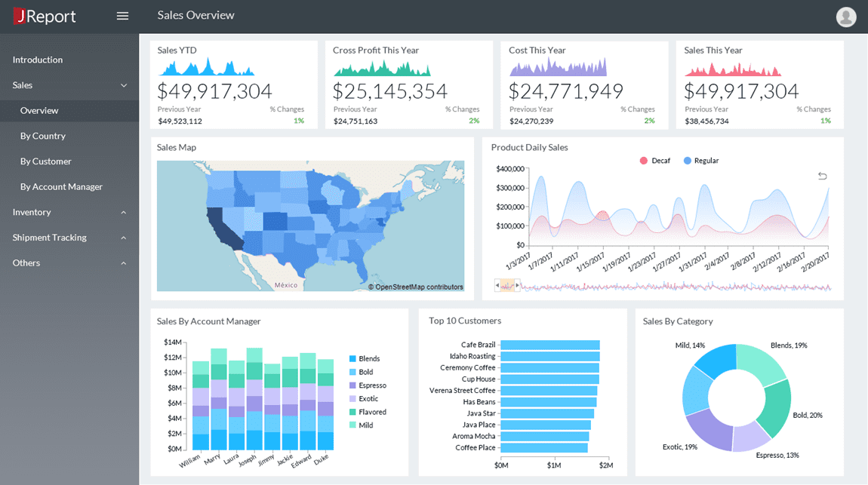Toggle the Regular series in the legend
The width and height of the screenshot is (868, 485).
[700, 160]
